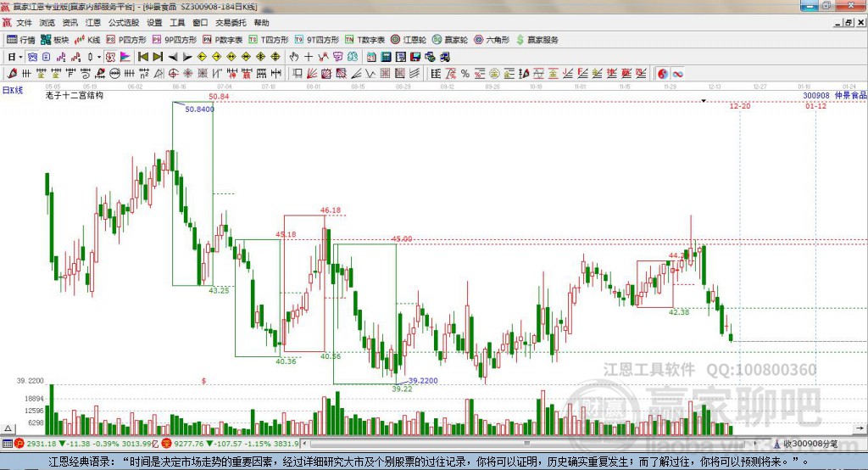Image resolution: width=868 pixels, height=470 pixels.
Task: Click the red-blue yin-yang icon
Action: click(x=663, y=74)
